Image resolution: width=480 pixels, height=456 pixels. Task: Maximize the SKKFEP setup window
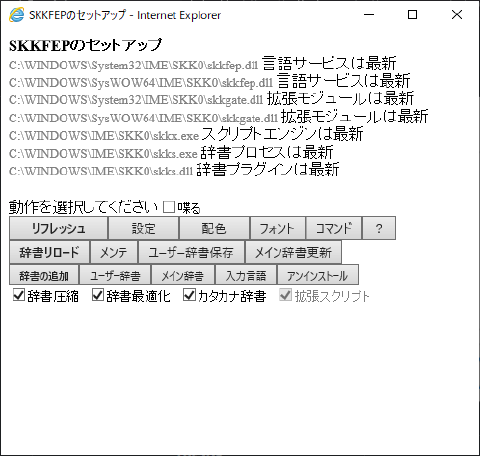pyautogui.click(x=413, y=15)
